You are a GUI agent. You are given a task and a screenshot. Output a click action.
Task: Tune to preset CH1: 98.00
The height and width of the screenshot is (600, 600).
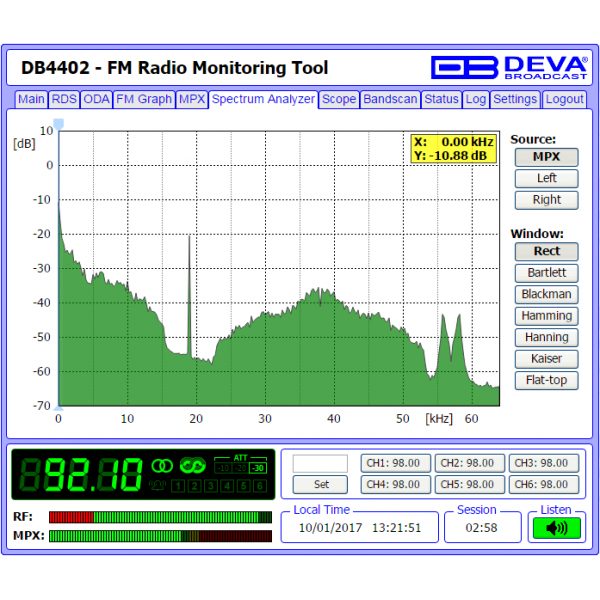click(x=396, y=463)
